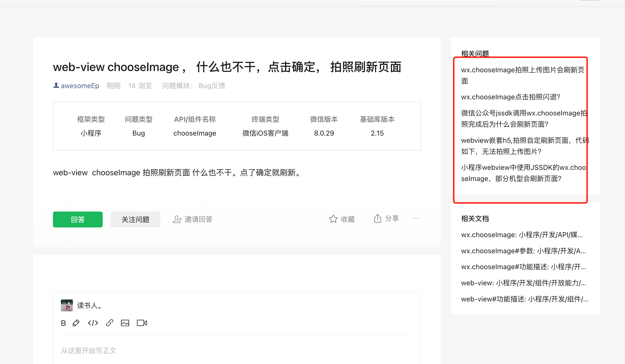Screen dimensions: 625x364
Task: Insert video using camera icon
Action: coord(142,323)
